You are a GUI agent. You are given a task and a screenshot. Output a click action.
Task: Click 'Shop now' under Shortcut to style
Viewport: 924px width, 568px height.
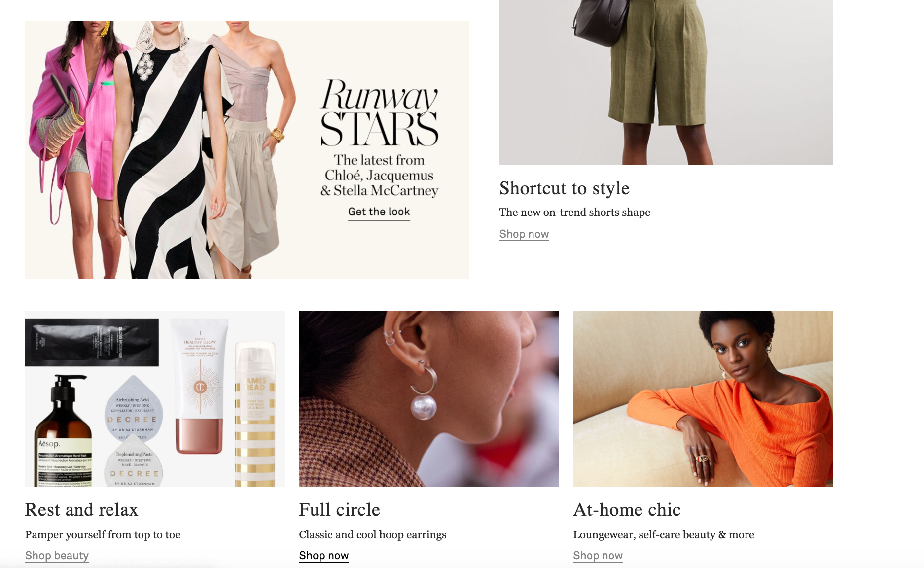524,234
